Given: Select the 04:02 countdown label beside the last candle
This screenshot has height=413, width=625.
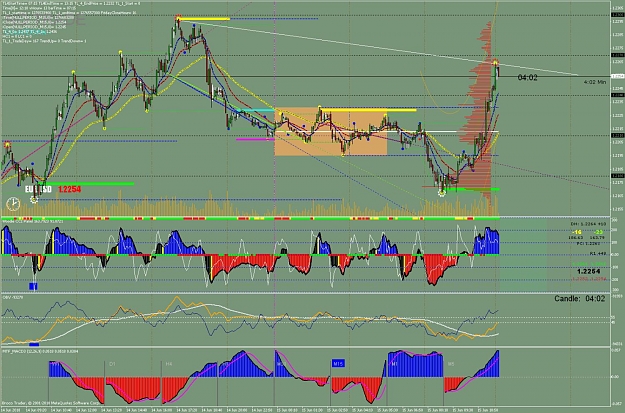Looking at the screenshot, I should coord(527,77).
